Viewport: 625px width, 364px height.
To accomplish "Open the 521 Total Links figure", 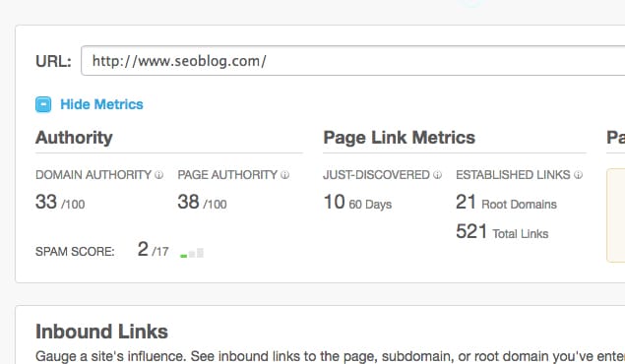I will point(502,232).
